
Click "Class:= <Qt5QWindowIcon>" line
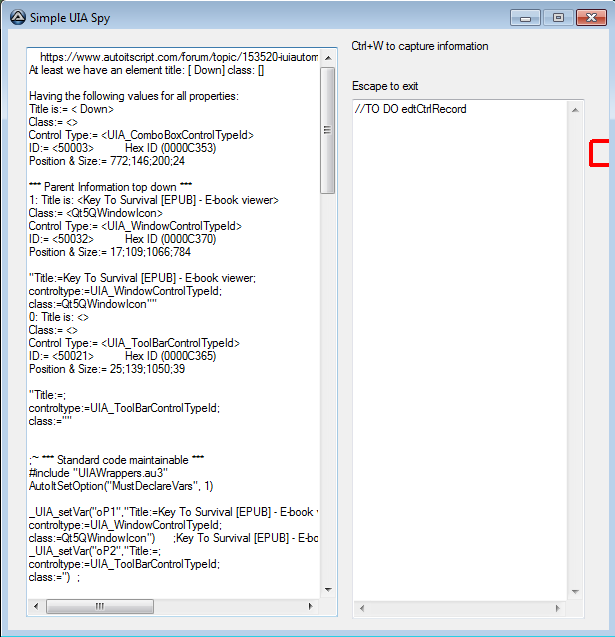tap(96, 213)
